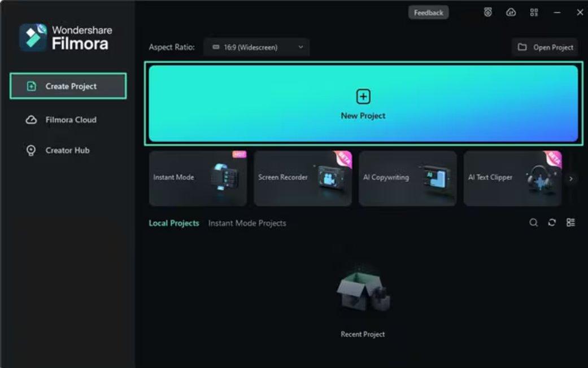Close the Filmora window
588x368 pixels.
pos(580,12)
